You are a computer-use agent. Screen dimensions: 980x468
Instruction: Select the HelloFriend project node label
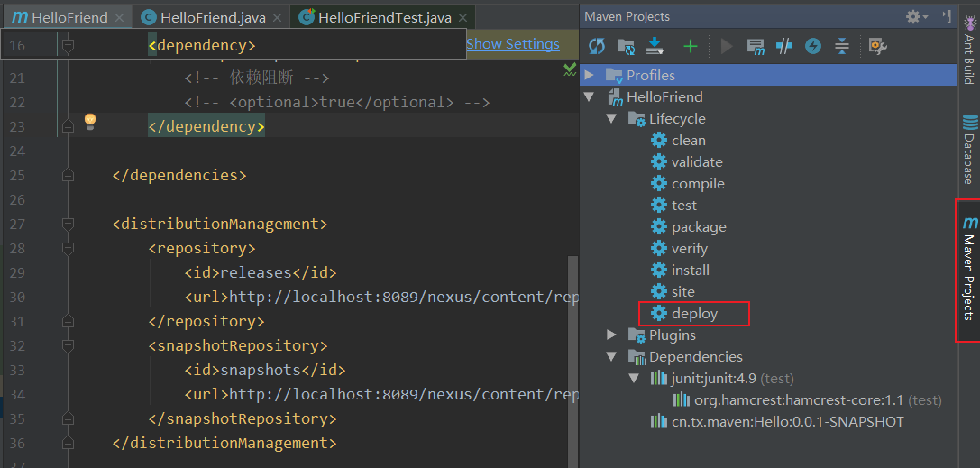[664, 96]
